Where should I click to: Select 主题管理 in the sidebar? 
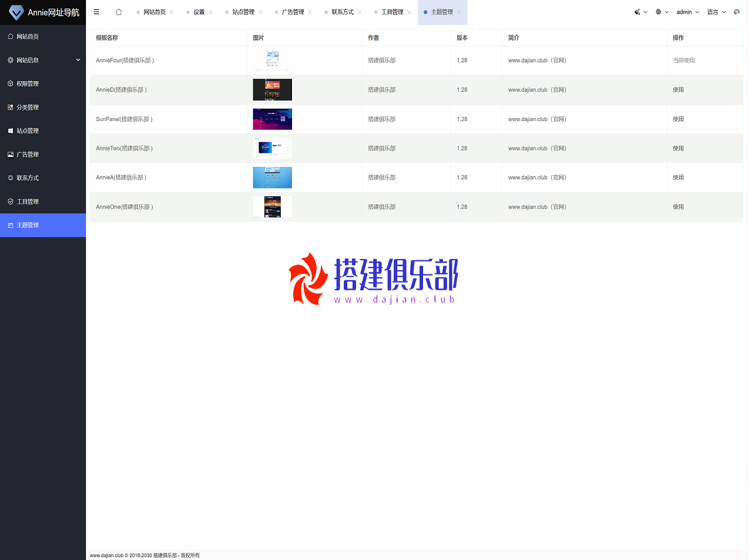[43, 225]
